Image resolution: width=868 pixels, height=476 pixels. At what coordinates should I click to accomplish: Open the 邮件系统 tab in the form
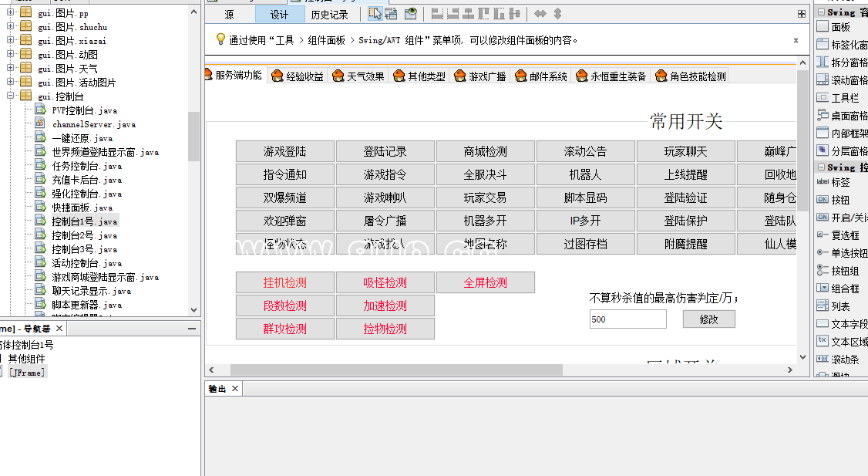tap(541, 76)
